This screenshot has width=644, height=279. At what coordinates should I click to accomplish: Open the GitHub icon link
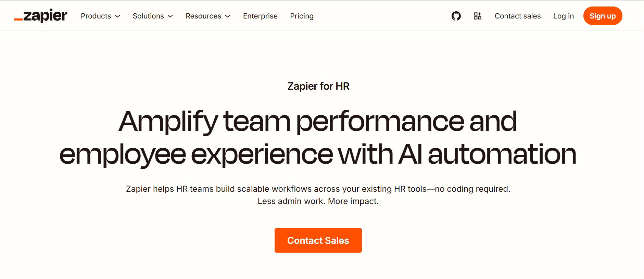tap(456, 16)
